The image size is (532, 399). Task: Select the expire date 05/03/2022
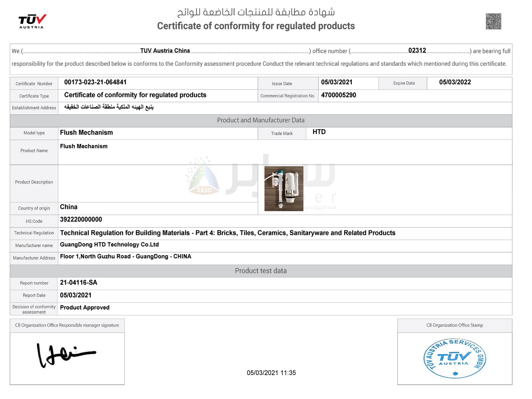(x=455, y=82)
